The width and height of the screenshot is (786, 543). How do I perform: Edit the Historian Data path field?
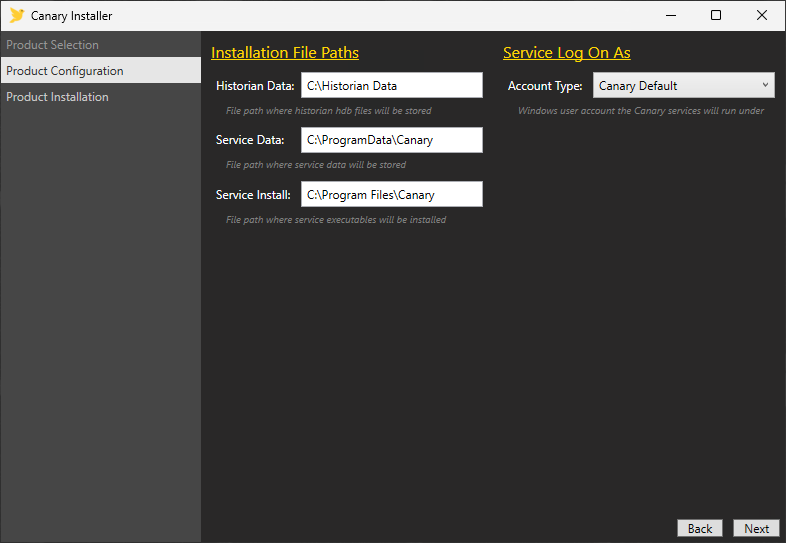(391, 85)
